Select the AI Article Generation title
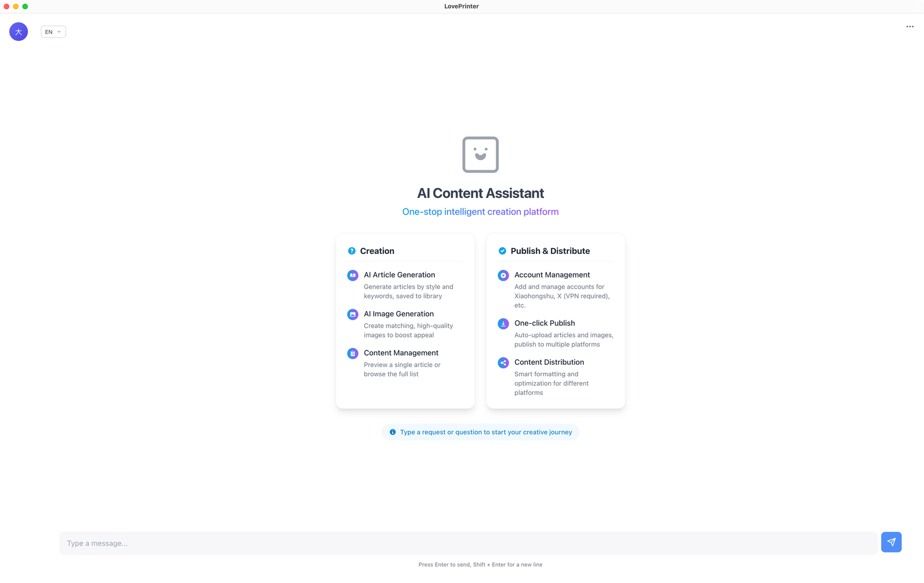The width and height of the screenshot is (924, 583). pos(400,275)
